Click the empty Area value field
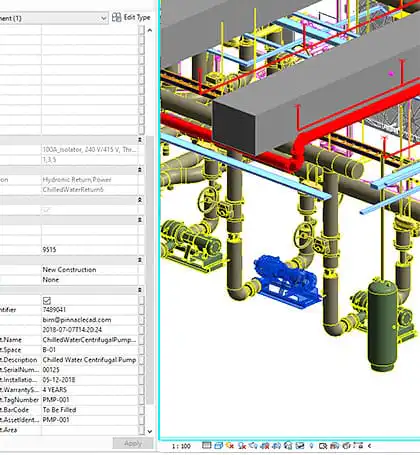 pos(89,430)
